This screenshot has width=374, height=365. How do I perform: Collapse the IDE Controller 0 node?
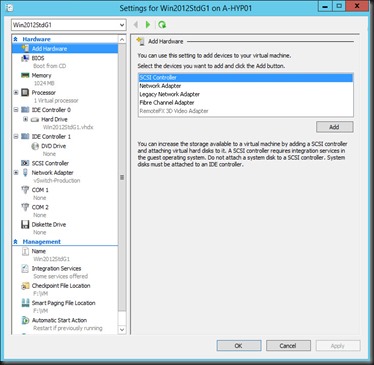pos(16,110)
